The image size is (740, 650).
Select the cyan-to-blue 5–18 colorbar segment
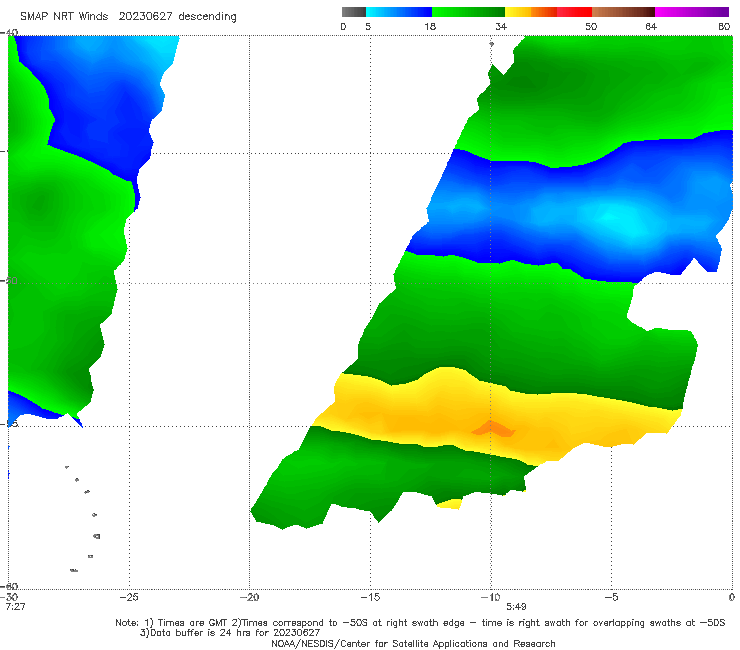[x=399, y=12]
